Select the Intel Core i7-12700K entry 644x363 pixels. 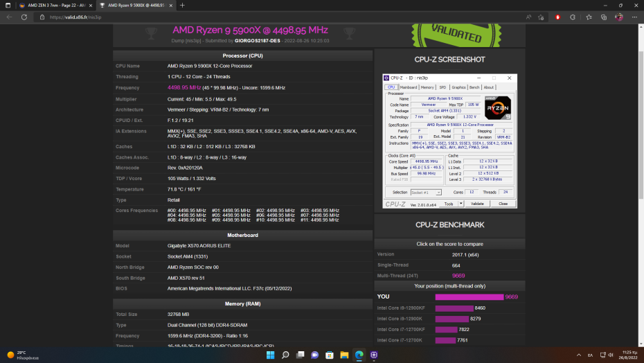point(400,340)
